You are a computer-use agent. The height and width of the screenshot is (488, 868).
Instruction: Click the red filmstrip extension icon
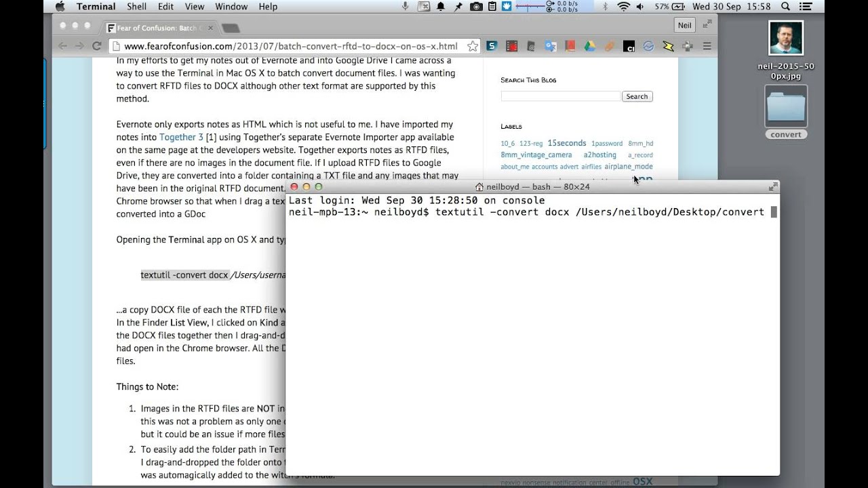511,46
